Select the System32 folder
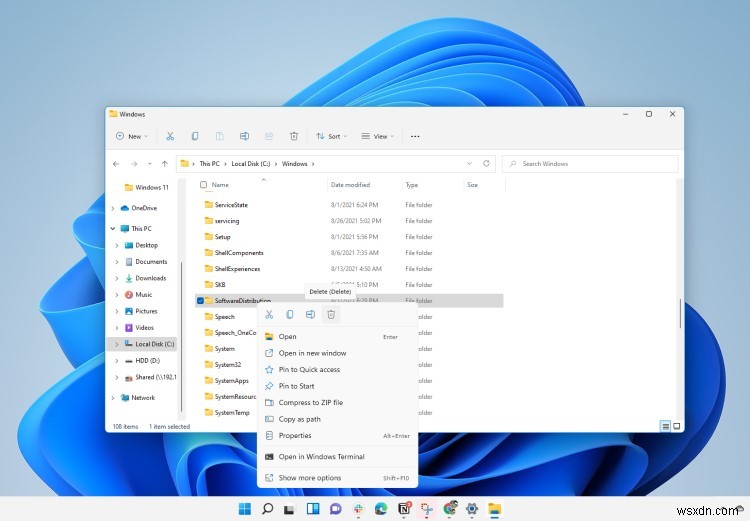Viewport: 750px width, 521px height. [x=228, y=365]
